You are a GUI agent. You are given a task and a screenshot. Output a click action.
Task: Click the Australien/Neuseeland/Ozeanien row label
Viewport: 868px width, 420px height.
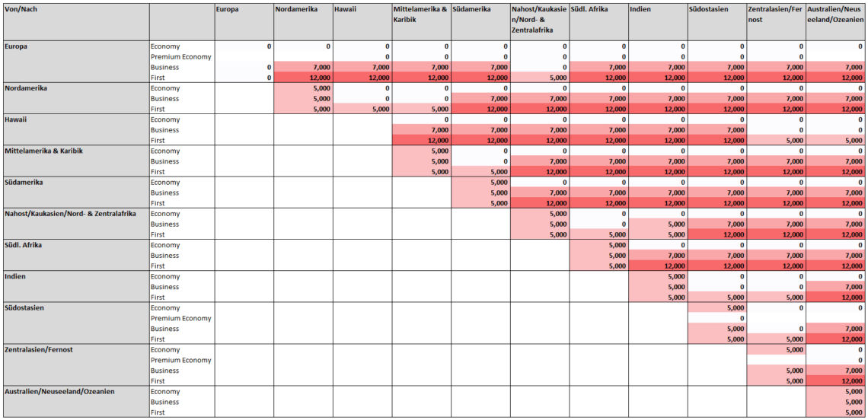[76, 392]
